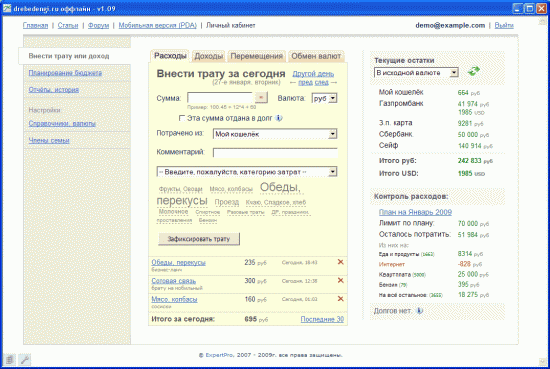Open calculator button next to Сумма field
Screen dimensions: 550x369
point(261,98)
